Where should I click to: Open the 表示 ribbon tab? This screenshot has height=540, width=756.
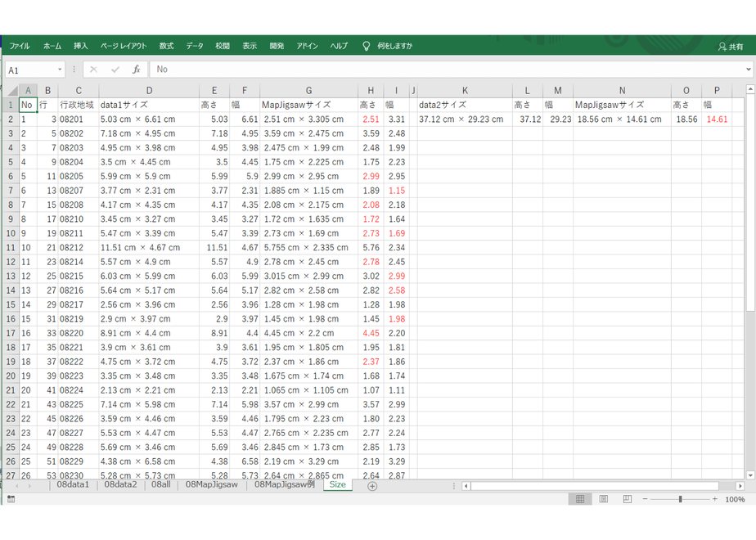(250, 46)
